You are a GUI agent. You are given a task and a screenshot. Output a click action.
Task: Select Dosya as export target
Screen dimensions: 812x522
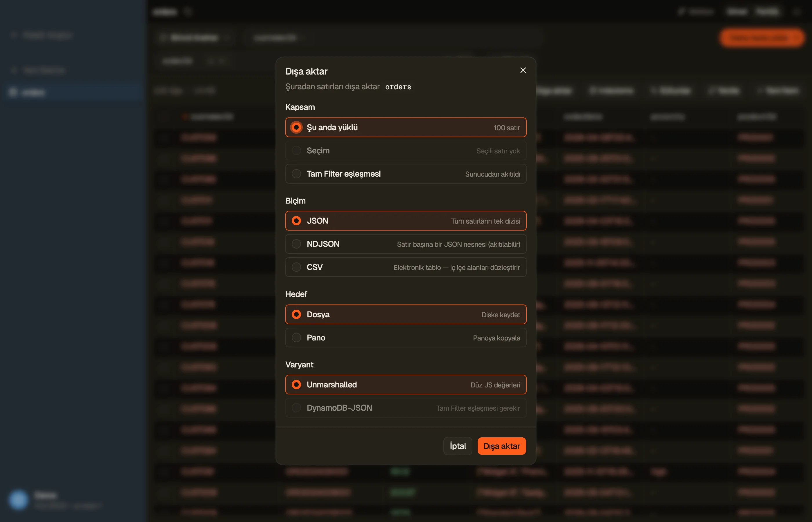[x=406, y=315]
